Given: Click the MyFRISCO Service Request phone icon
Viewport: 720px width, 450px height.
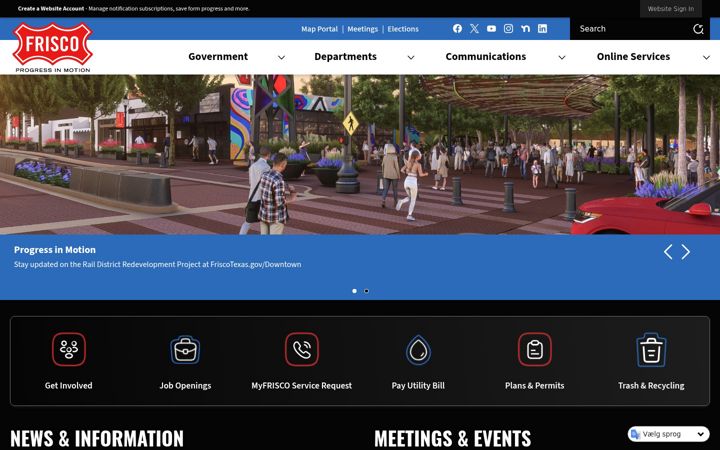Looking at the screenshot, I should [302, 349].
